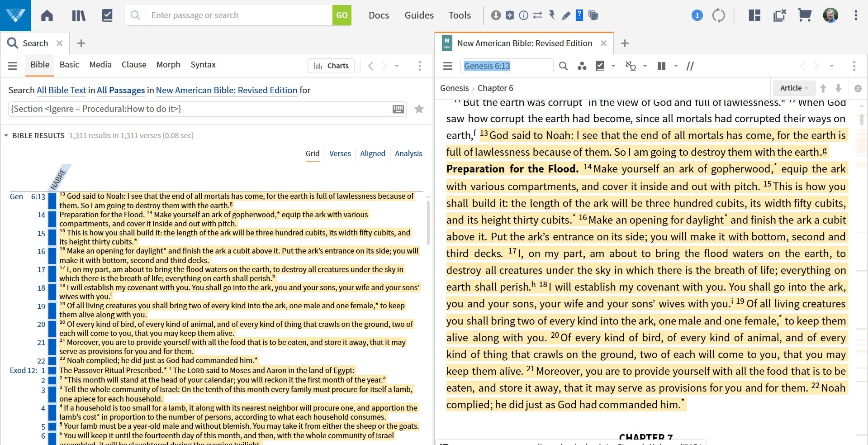This screenshot has width=868, height=445.
Task: Save search as favorite with star
Action: pyautogui.click(x=419, y=109)
